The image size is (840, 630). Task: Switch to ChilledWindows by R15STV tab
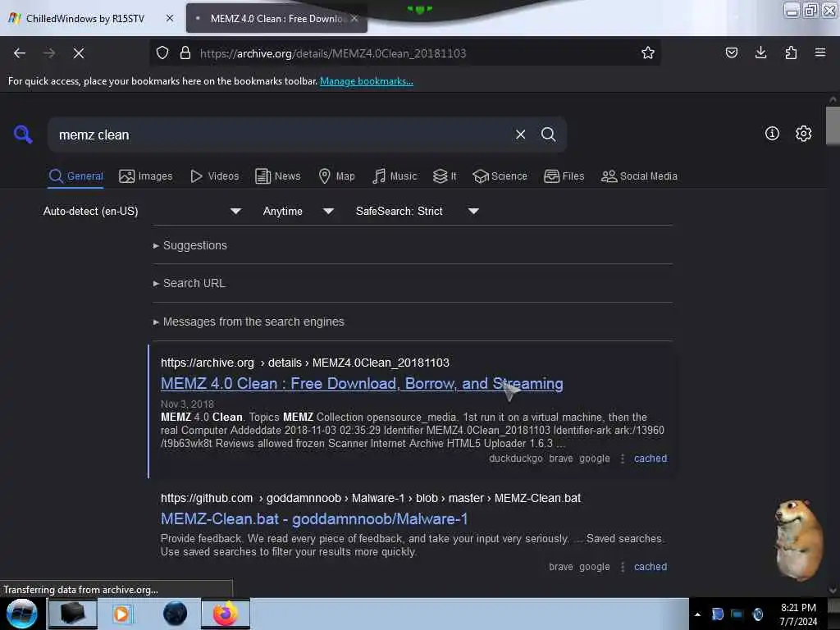click(85, 19)
